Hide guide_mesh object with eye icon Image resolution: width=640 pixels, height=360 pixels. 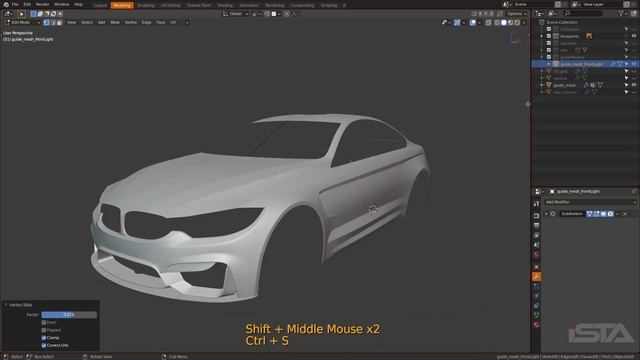634,85
